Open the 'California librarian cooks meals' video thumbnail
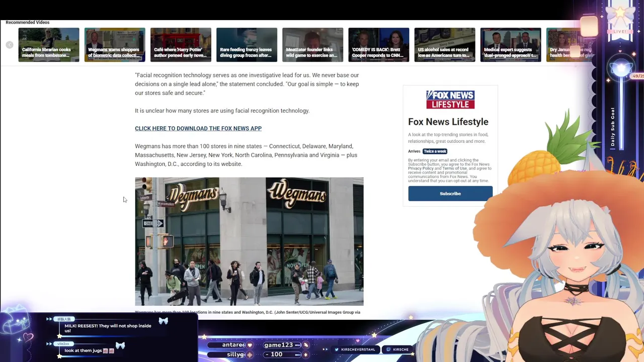Screen dimensions: 644x362 point(49,45)
